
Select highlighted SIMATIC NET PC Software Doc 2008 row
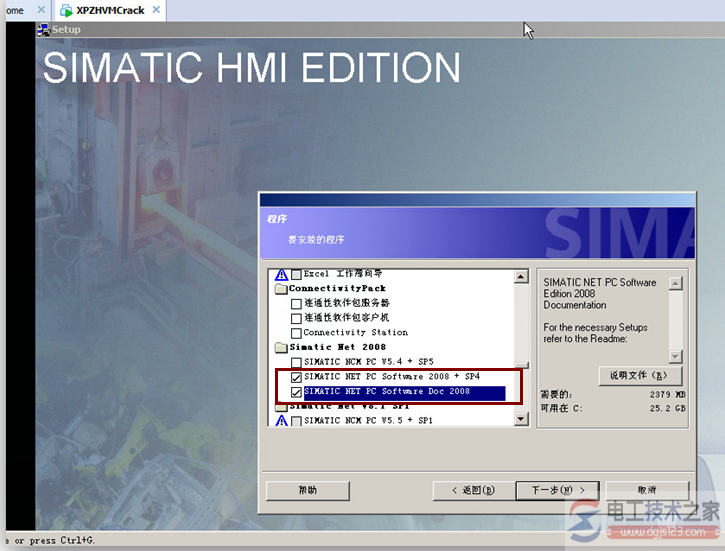coord(405,392)
